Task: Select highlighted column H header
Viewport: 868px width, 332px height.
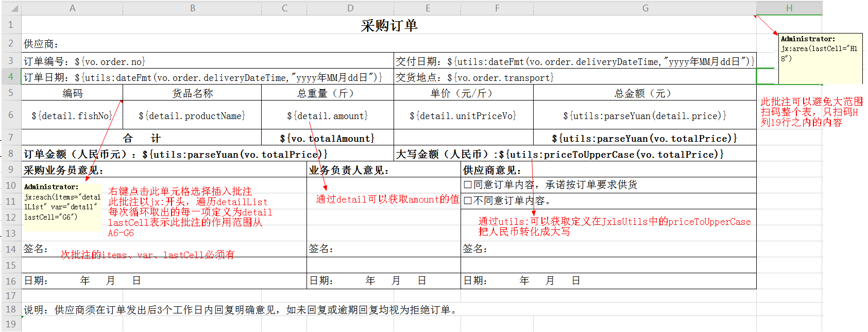Action: [x=789, y=8]
